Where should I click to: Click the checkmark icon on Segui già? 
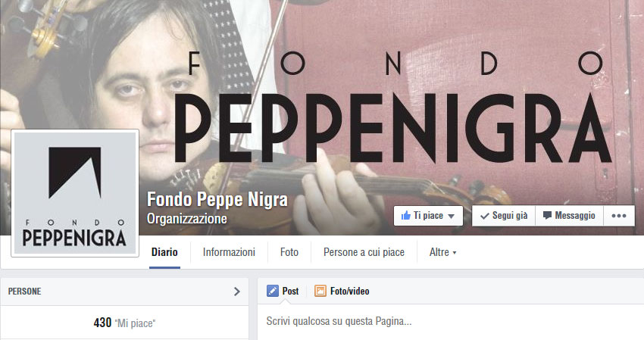[x=485, y=216]
